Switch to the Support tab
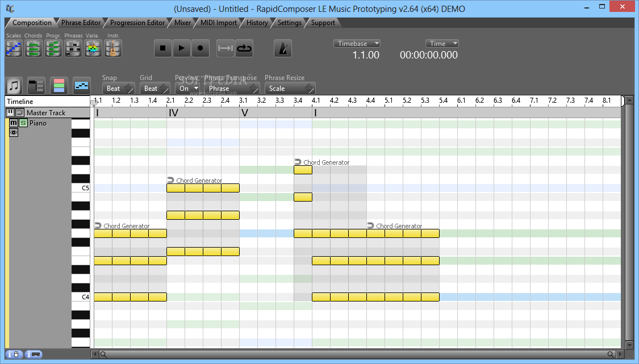Screen dimensions: 639x364 pos(323,23)
